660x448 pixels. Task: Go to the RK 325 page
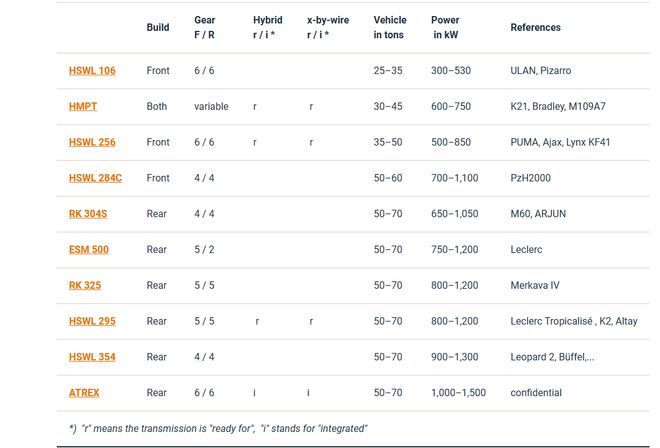[85, 285]
